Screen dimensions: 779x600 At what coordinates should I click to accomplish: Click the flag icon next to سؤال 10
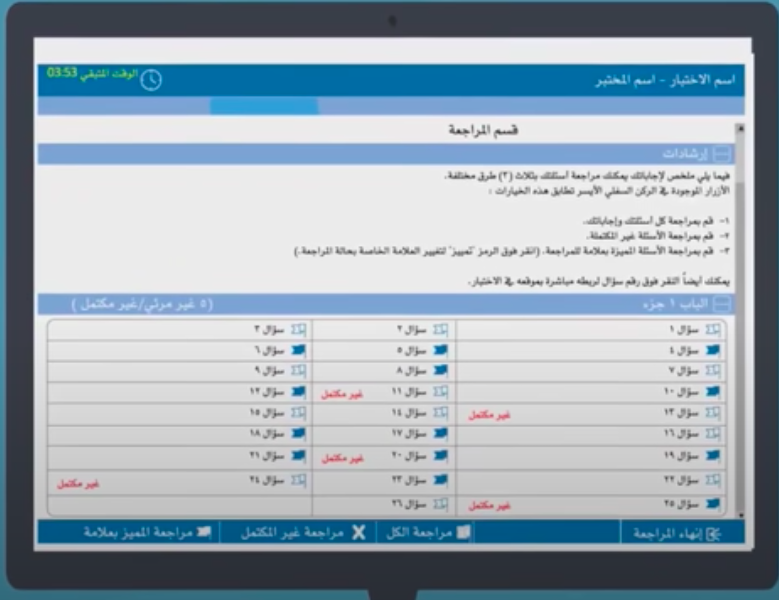pyautogui.click(x=712, y=392)
